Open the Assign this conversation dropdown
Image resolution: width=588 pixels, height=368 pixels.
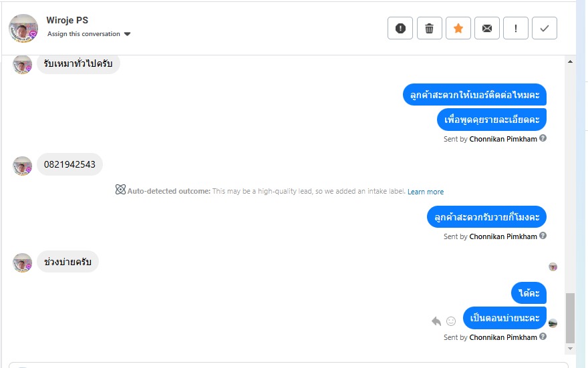coord(89,34)
